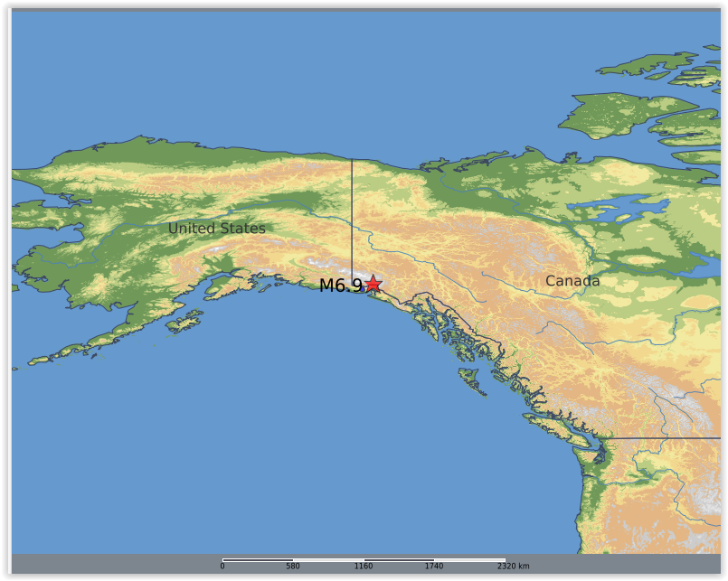Screen dimensions: 728x581
Task: Click the small blue epicenter dot beside the star
Action: tap(363, 289)
